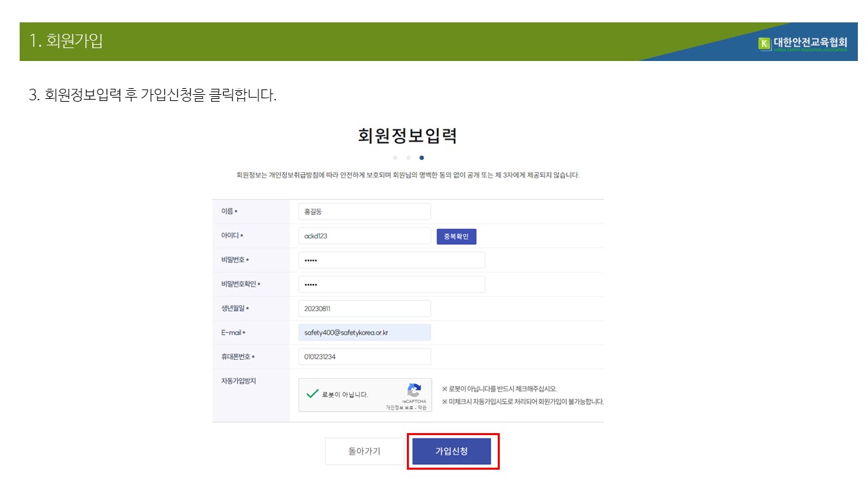Click the 회원정보입력 page heading

click(408, 136)
